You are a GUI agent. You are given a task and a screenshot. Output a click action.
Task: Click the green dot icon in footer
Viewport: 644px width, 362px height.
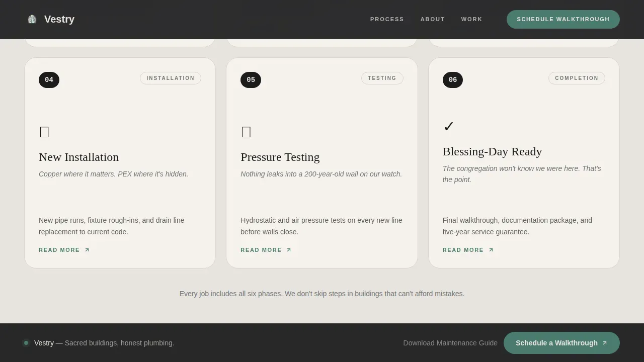point(26,343)
